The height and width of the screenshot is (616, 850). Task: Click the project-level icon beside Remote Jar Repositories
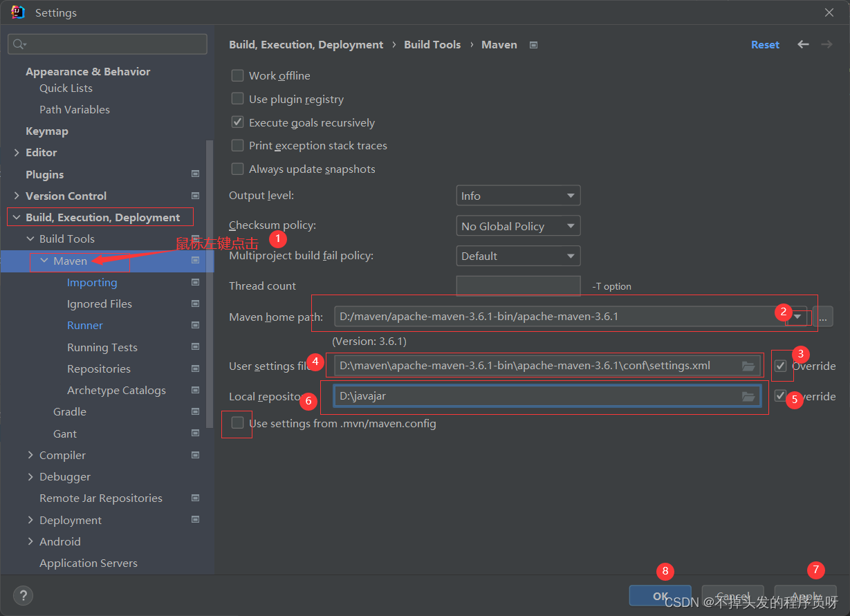coord(195,498)
